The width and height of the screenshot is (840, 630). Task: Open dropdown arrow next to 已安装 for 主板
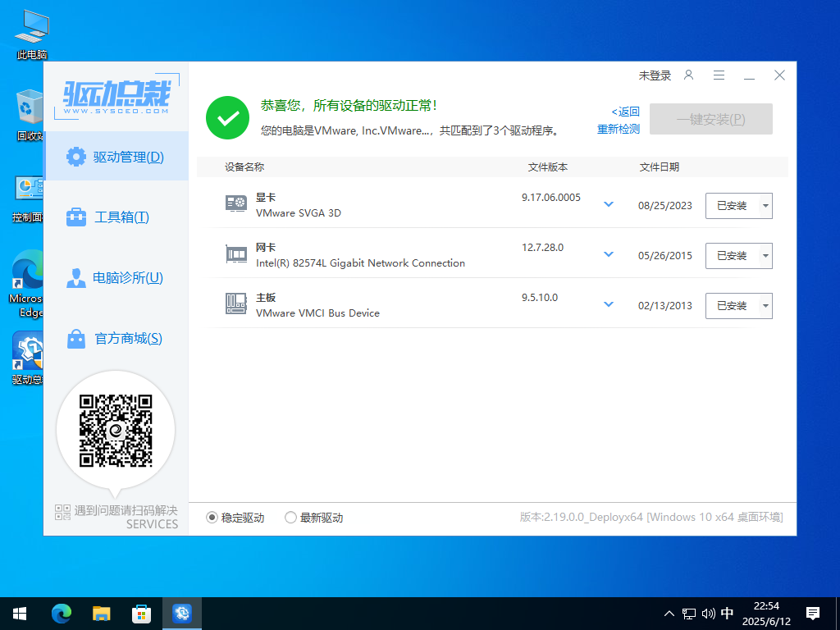coord(765,306)
